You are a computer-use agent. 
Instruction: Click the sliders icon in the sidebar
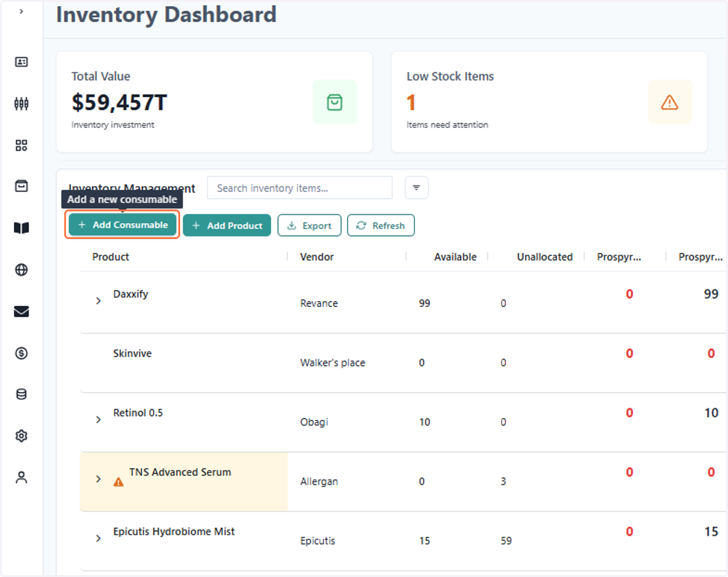pyautogui.click(x=21, y=104)
